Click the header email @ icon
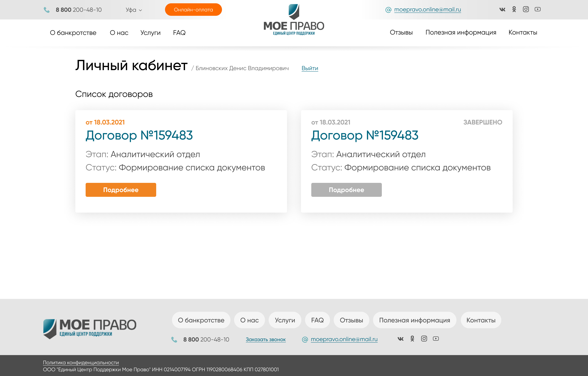The width and height of the screenshot is (588, 376). tap(388, 10)
